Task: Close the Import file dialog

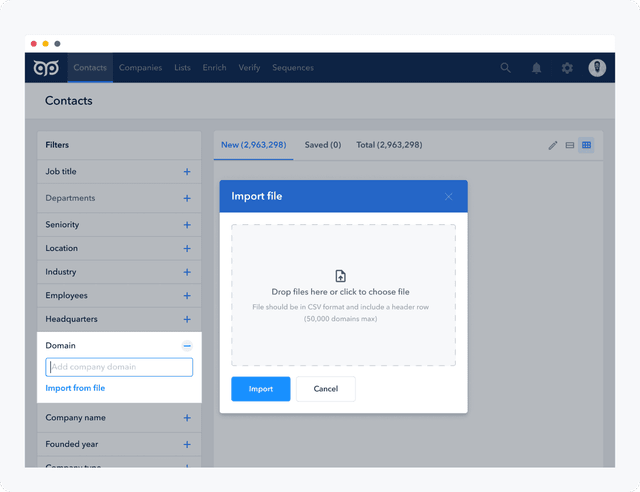Action: point(448,197)
